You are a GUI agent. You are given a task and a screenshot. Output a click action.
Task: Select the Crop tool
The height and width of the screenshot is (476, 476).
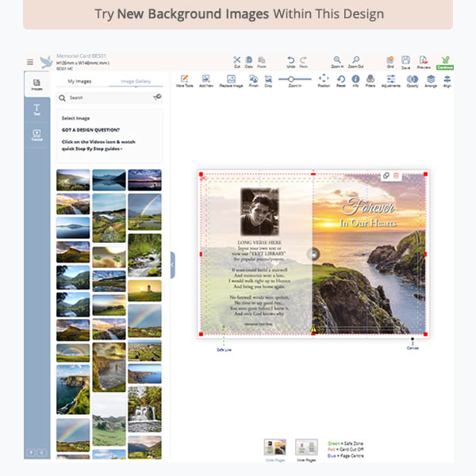point(268,80)
